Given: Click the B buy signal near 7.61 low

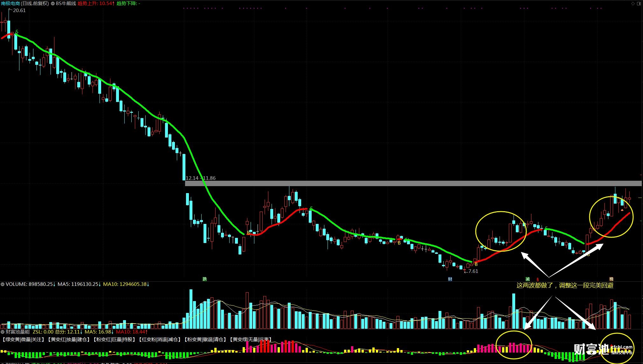Looking at the screenshot, I should point(476,264).
